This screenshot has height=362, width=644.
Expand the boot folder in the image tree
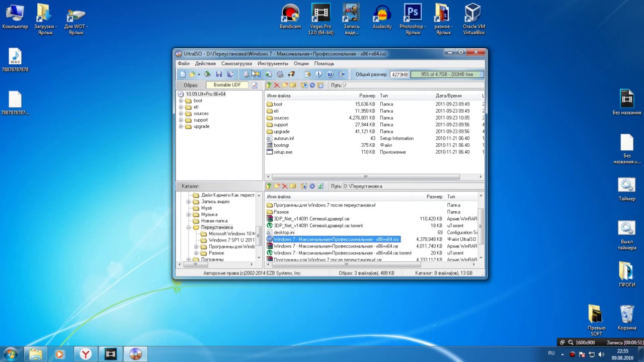[x=181, y=101]
